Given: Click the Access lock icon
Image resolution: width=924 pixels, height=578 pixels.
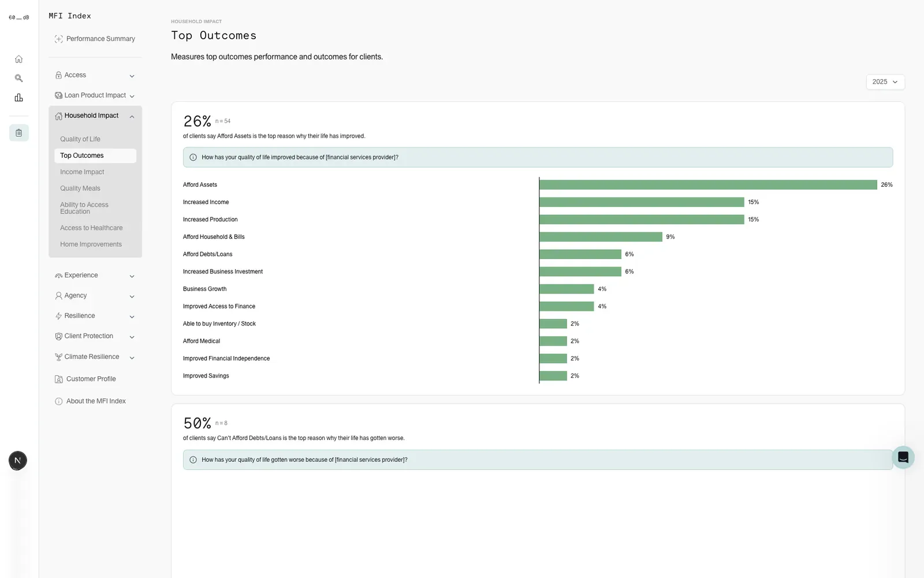Looking at the screenshot, I should point(58,75).
